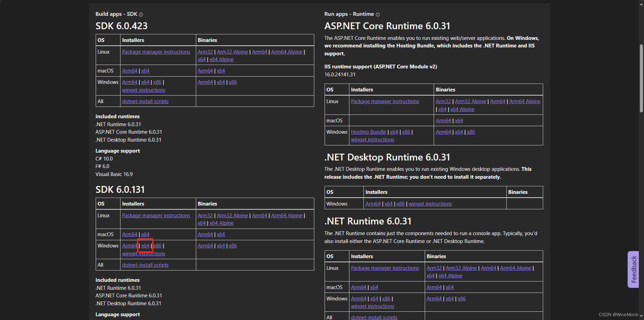Open SDK 6.0.423 dotnet-install scripts link
644x320 pixels.
145,101
